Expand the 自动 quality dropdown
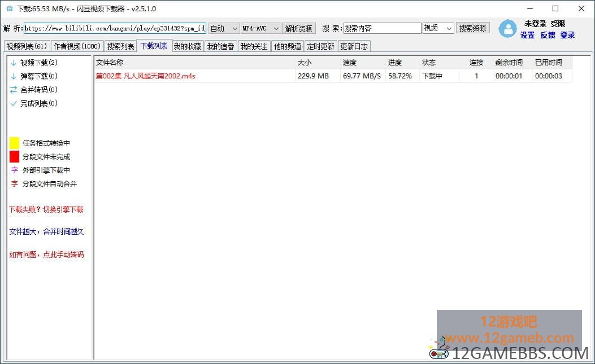The height and width of the screenshot is (364, 595). coord(224,28)
